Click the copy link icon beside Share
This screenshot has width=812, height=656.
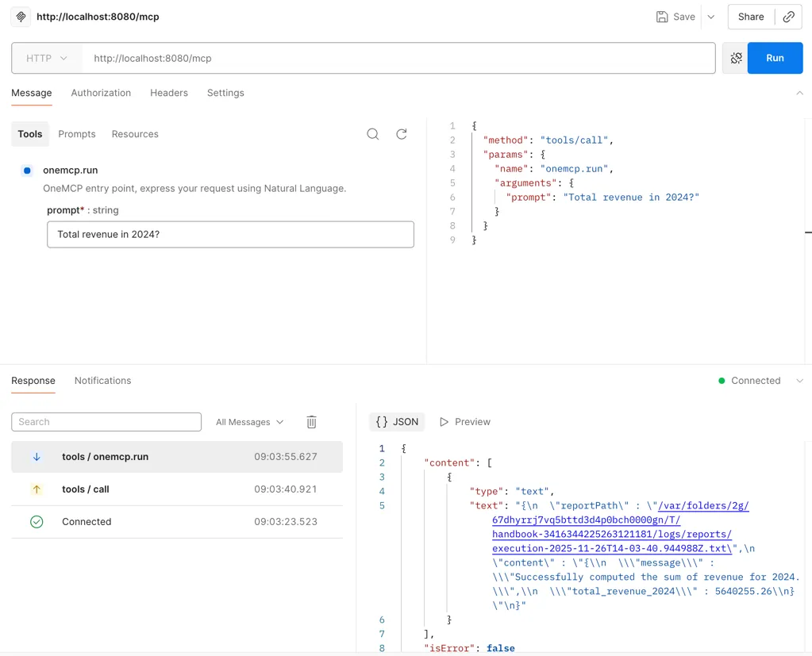[x=788, y=17]
